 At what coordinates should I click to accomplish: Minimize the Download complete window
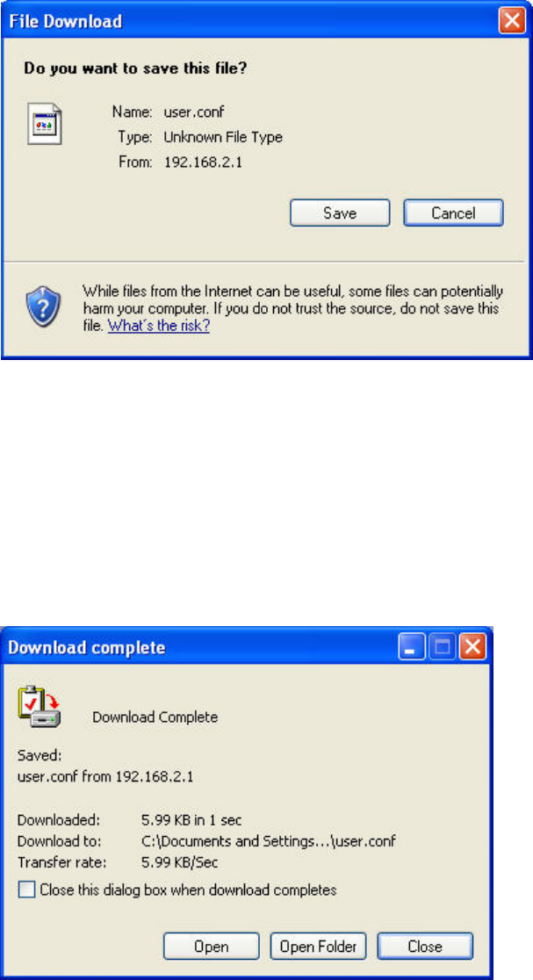411,647
